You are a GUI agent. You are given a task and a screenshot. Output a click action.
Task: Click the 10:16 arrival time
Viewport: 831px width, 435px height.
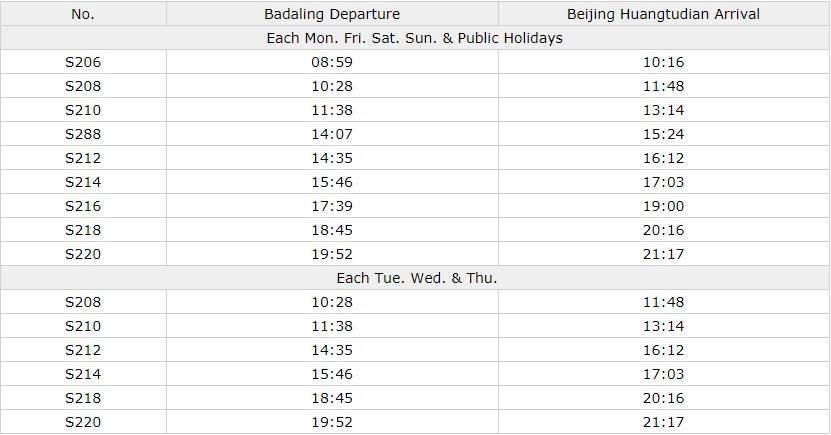click(x=663, y=62)
